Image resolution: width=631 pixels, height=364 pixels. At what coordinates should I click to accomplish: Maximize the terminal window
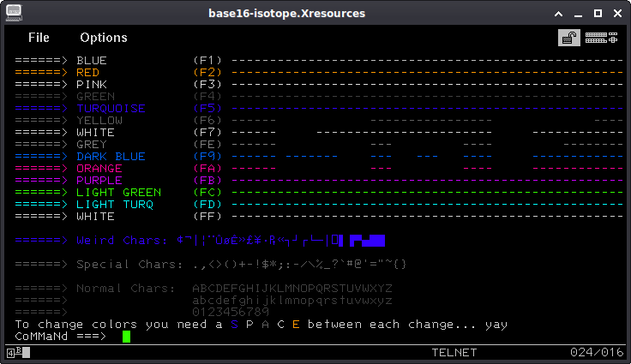click(598, 14)
